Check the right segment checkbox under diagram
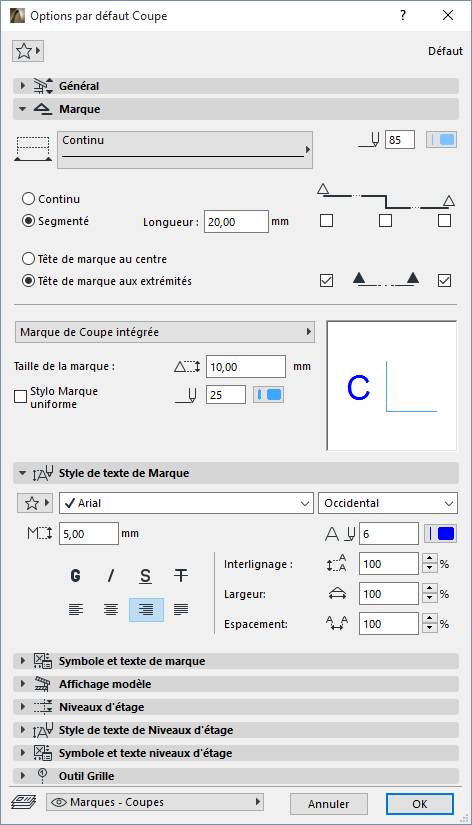472x825 pixels. (444, 220)
